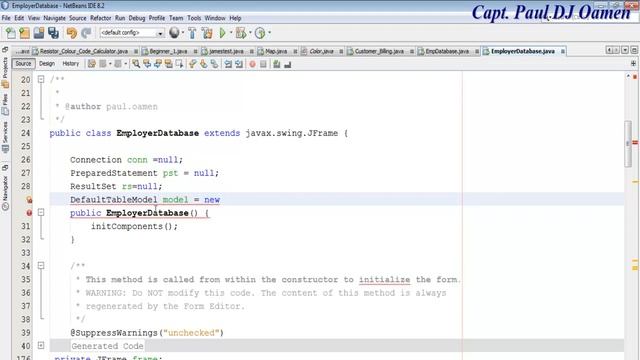
Task: Close the EmployerDatabase.java tab
Action: click(x=562, y=51)
